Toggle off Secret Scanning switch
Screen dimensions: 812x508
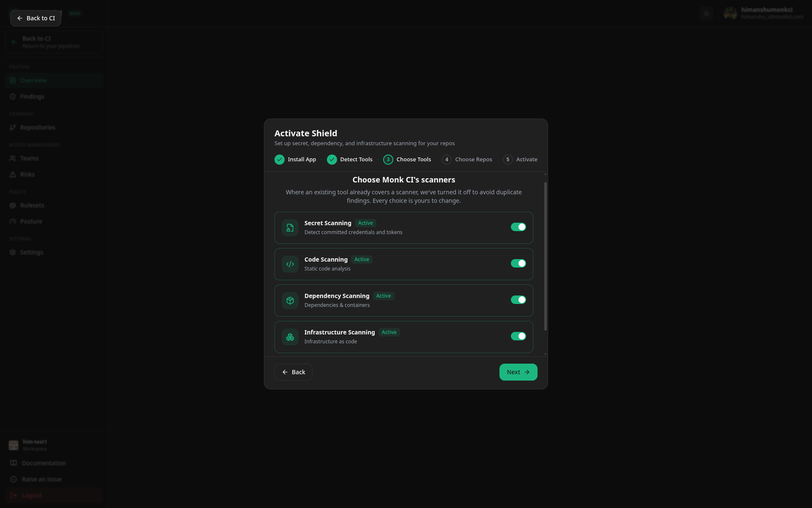tap(518, 227)
